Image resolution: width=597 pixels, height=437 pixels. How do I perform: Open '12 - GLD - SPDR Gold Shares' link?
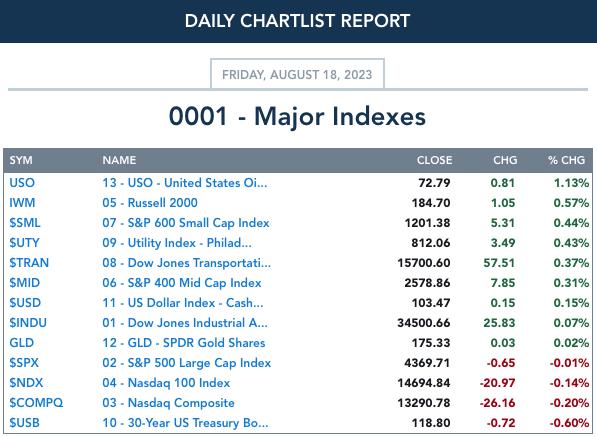click(184, 343)
